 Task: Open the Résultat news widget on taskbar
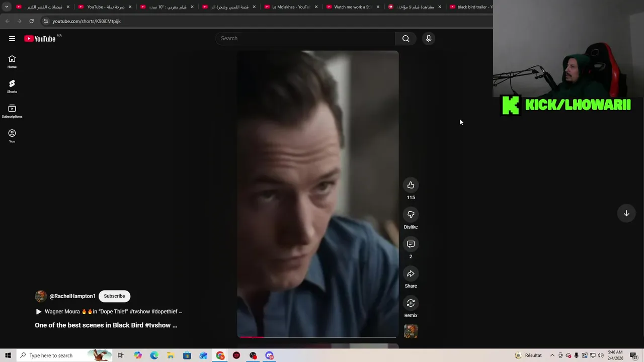528,355
